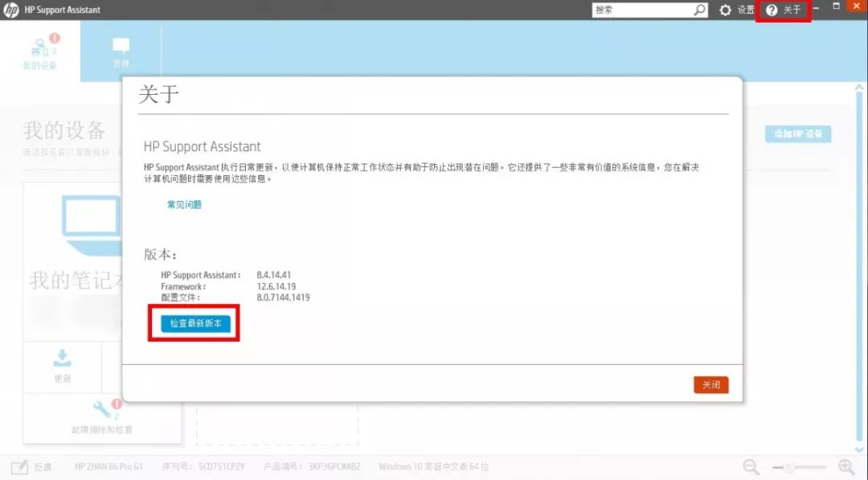This screenshot has height=480, width=868.
Task: Click the scrollbar down arrow
Action: point(860,449)
